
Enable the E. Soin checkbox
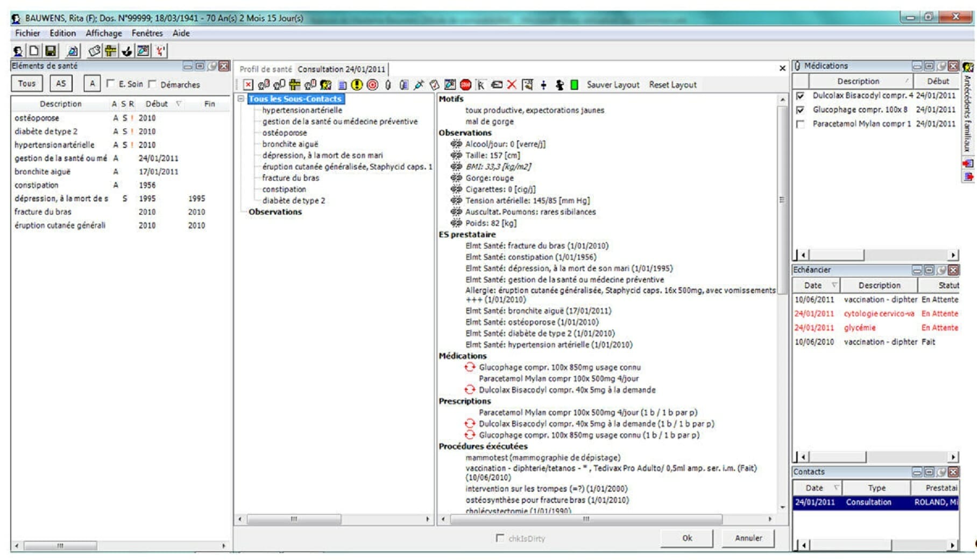pyautogui.click(x=110, y=84)
